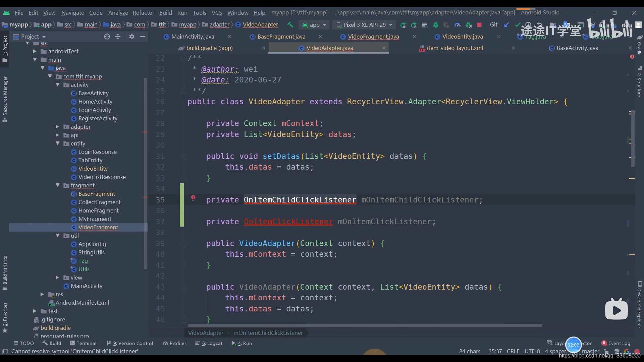Open the 1: Project side tool window
This screenshot has width=644, height=362.
pos(5,49)
